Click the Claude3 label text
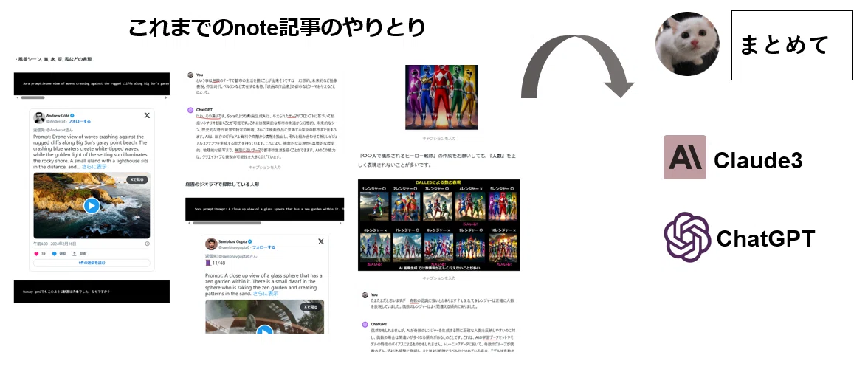This screenshot has height=386, width=868. tap(758, 161)
